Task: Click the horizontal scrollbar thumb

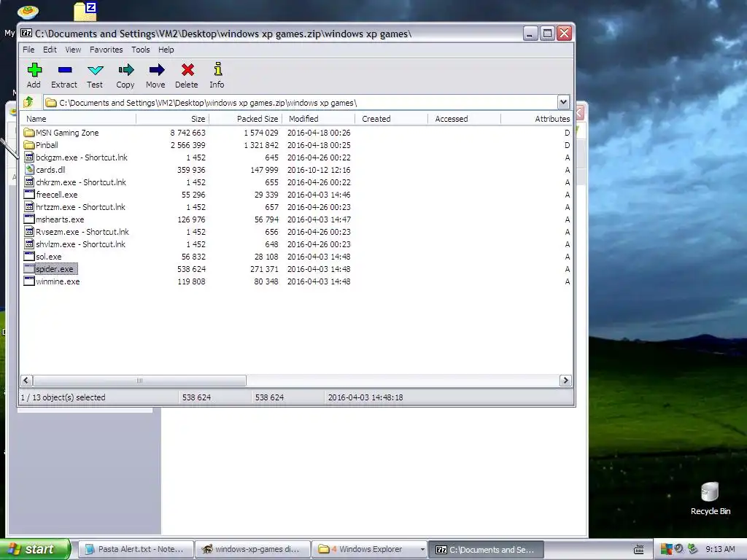Action: tap(139, 381)
